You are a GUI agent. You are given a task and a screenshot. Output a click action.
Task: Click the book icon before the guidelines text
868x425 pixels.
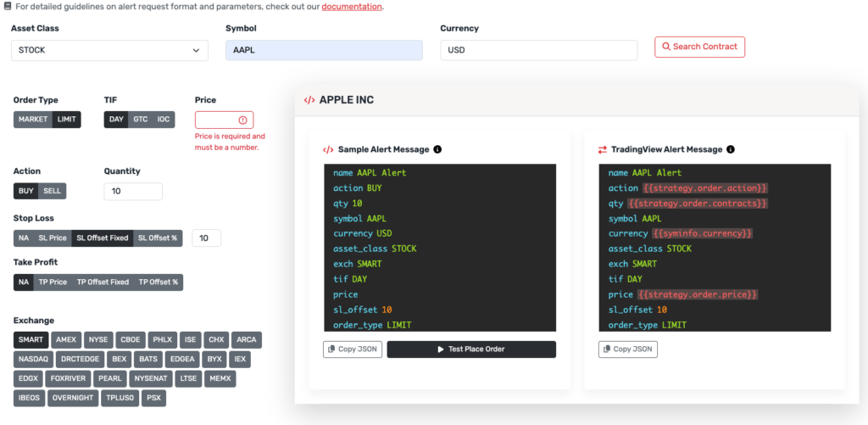click(x=8, y=7)
